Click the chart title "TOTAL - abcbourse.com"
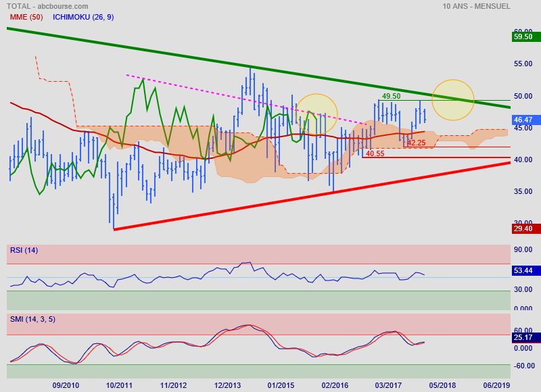This screenshot has height=392, width=541. click(x=47, y=6)
